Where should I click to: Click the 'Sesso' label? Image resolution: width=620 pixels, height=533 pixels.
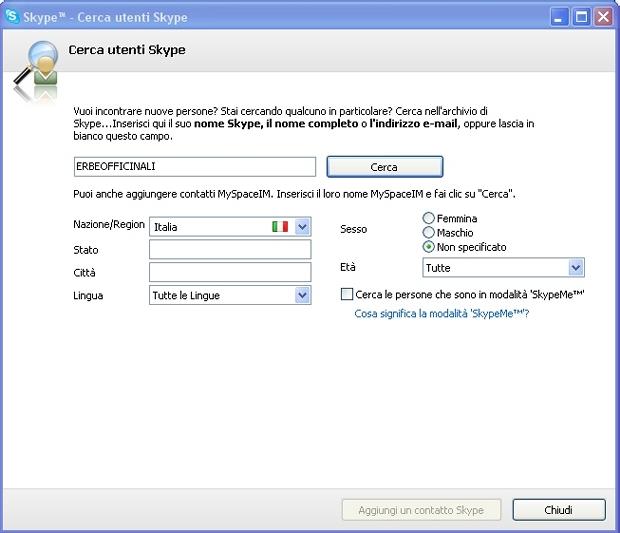353,229
